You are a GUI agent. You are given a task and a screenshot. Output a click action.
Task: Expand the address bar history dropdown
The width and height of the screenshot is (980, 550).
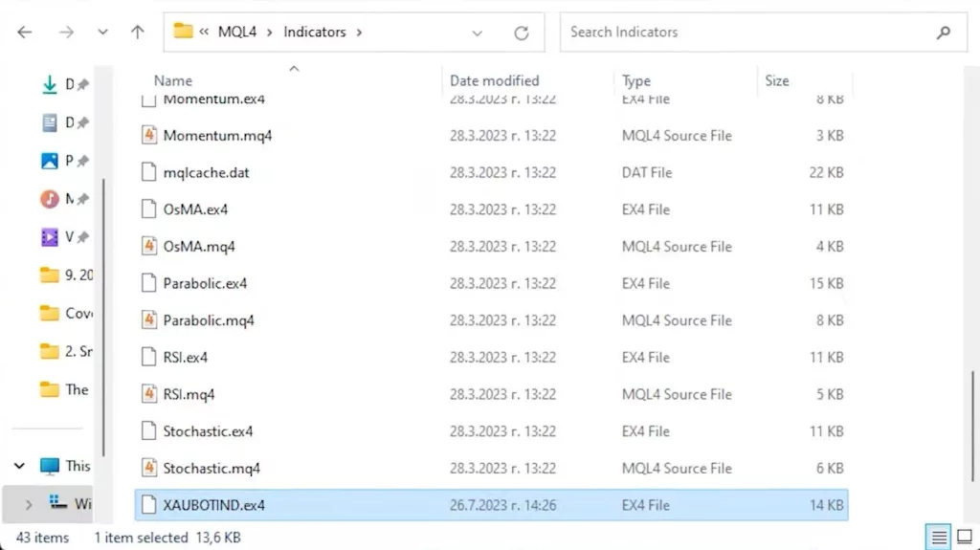click(x=478, y=33)
